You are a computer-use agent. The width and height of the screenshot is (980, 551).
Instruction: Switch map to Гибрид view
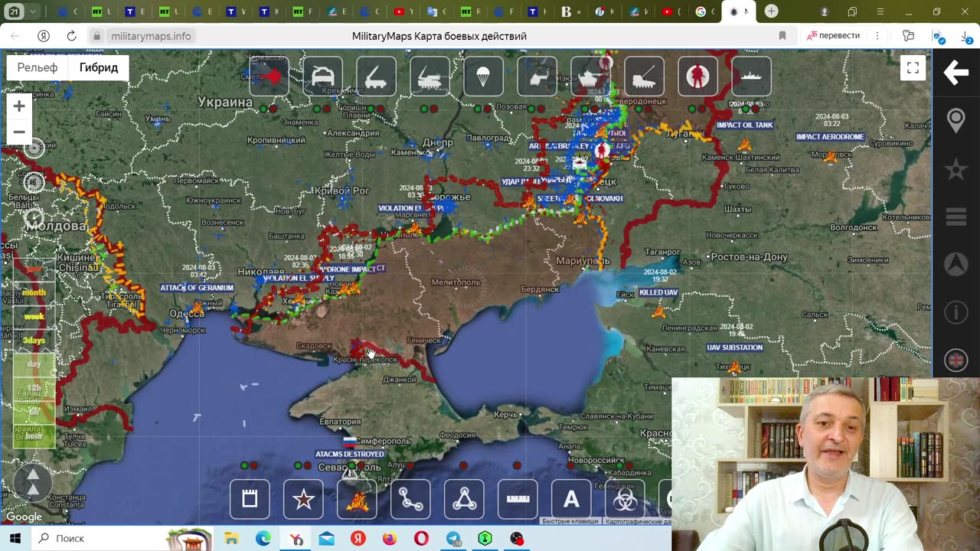99,67
